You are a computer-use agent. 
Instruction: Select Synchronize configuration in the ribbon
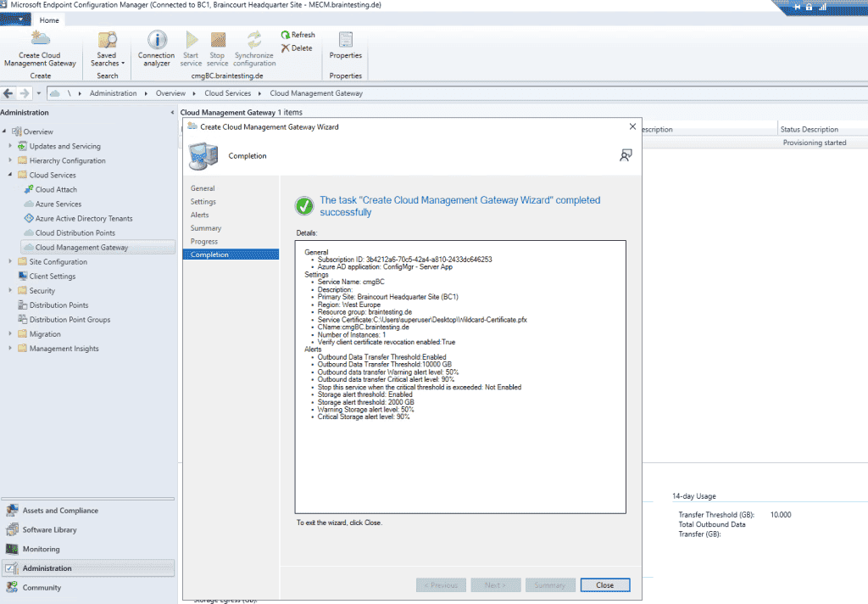(253, 47)
